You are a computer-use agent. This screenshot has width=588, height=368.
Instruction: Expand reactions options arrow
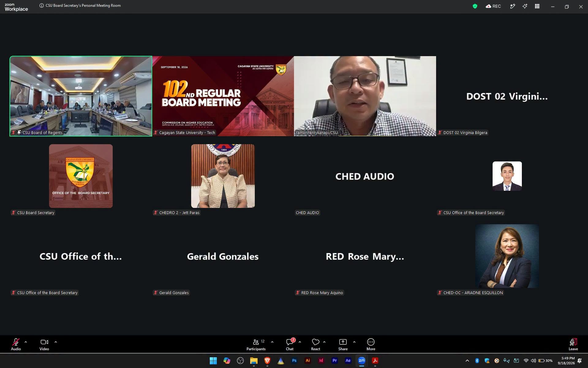pyautogui.click(x=324, y=342)
